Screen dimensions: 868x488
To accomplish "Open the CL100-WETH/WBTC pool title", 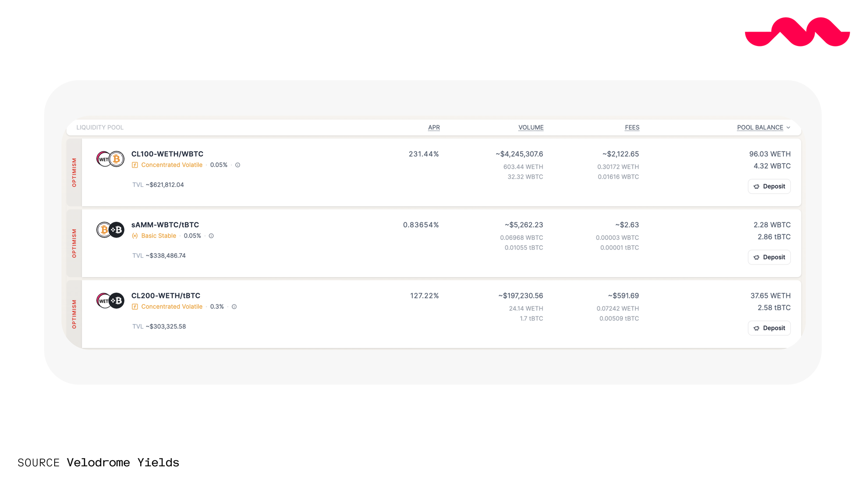I will (x=167, y=154).
